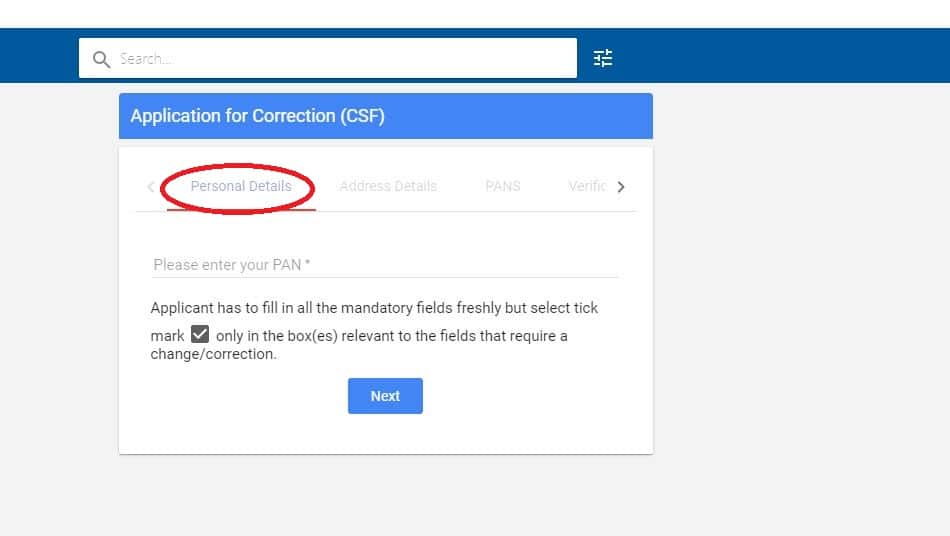Click the white strip above the blue bar
Image resolution: width=950 pixels, height=536 pixels.
point(475,13)
